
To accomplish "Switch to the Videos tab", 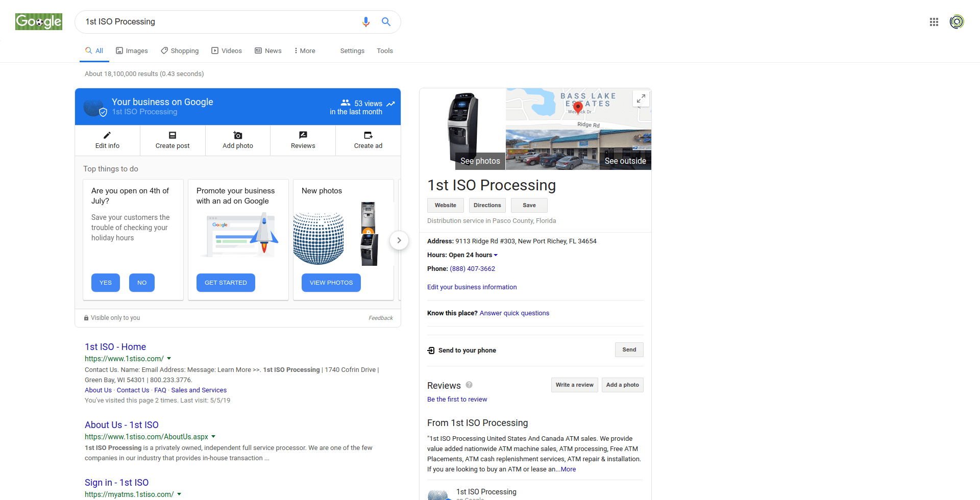I will [227, 51].
